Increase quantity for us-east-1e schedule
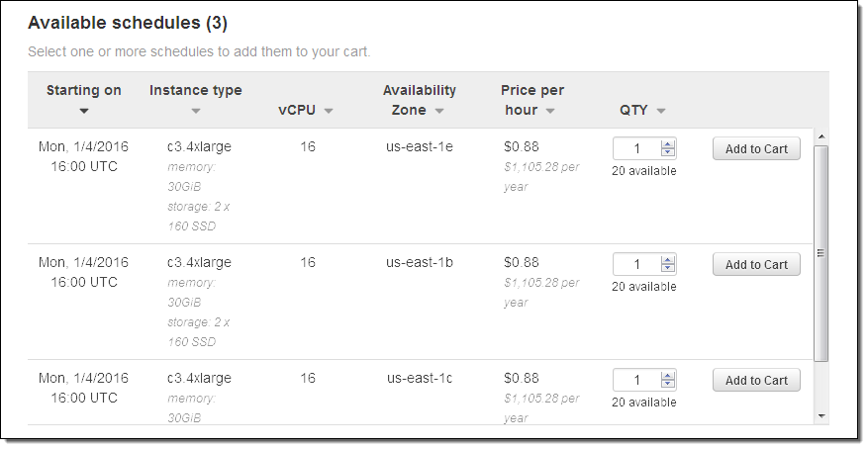868x449 pixels. click(x=668, y=144)
